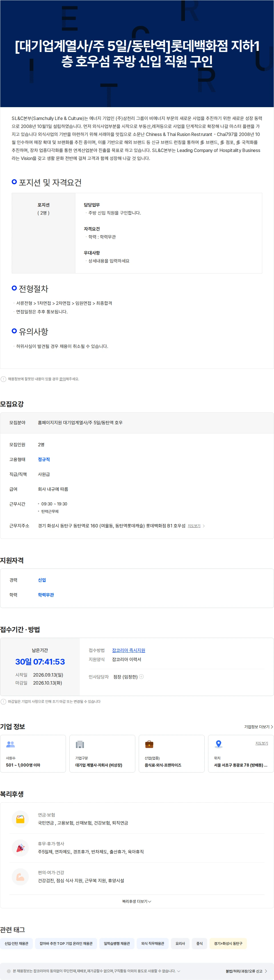Screen dimensions: 274x980
Task: Click the exclamation info icon near 채용정보 notice
Action: pyautogui.click(x=3, y=379)
